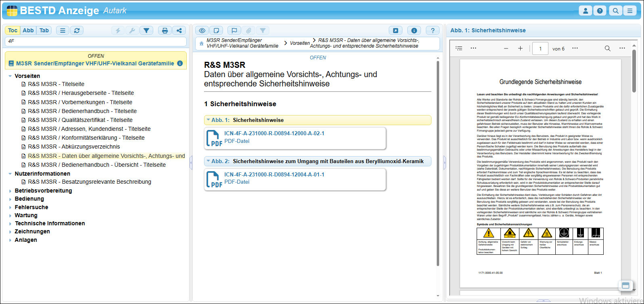Click the print icon in the Toc toolbar
Image resolution: width=644 pixels, height=304 pixels.
[165, 30]
